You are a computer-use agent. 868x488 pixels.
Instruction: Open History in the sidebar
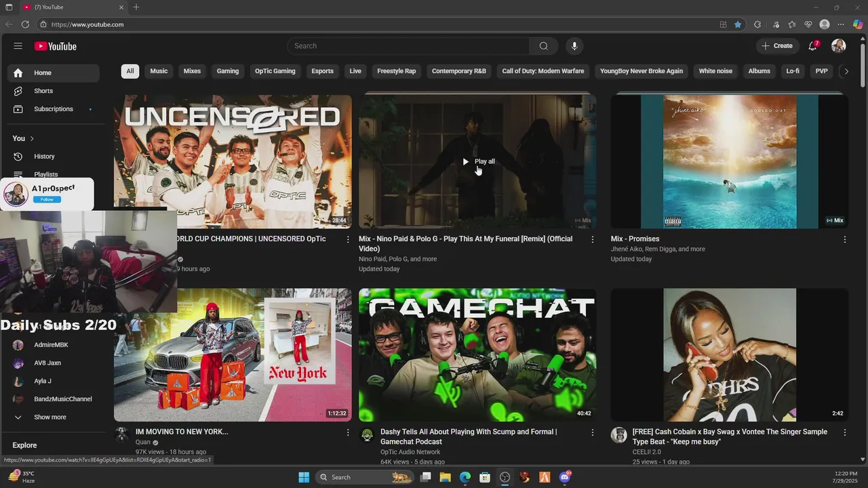point(44,157)
